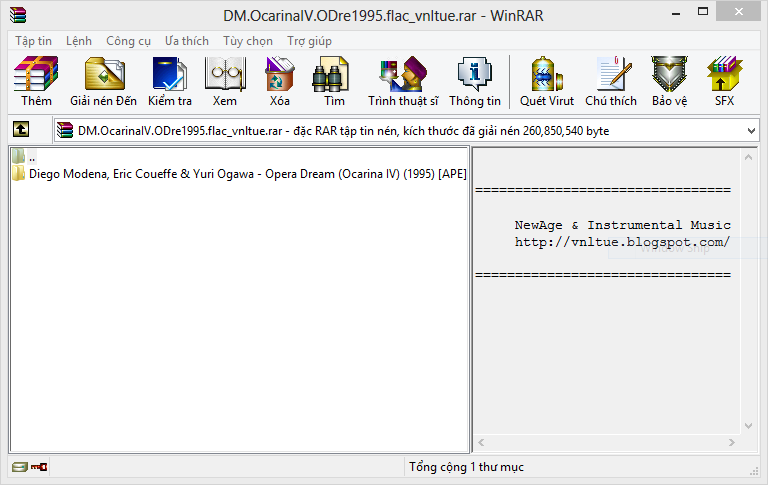This screenshot has width=768, height=485.
Task: Expand the archive path dropdown arrow
Action: tap(751, 131)
